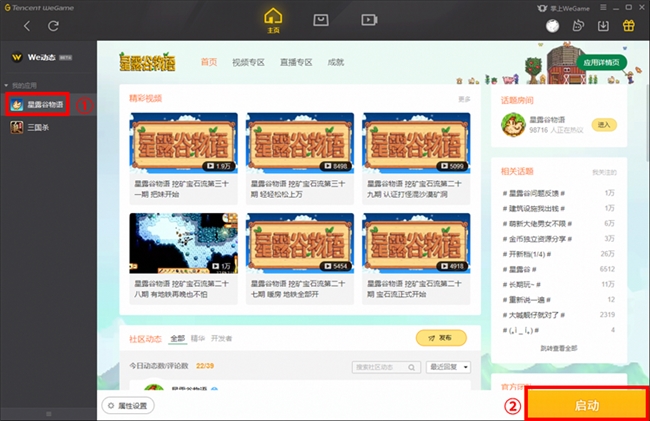Screen dimensions: 650x421
Task: Open the download manager icon
Action: [603, 26]
